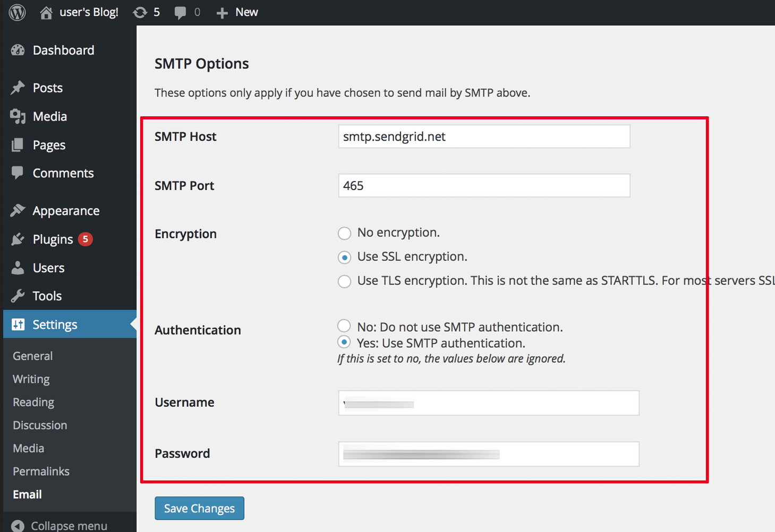Visit site via user's Blog! link
The width and height of the screenshot is (775, 532).
(89, 12)
